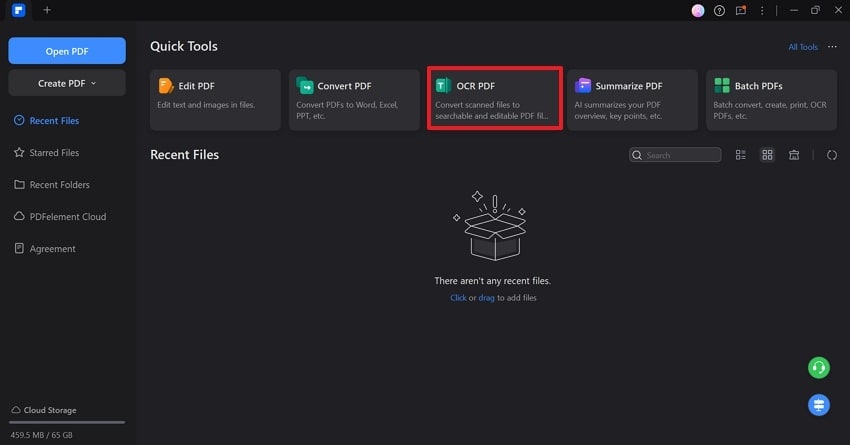Click the Recent Files clock icon
Viewport: 850px width, 445px height.
click(19, 120)
